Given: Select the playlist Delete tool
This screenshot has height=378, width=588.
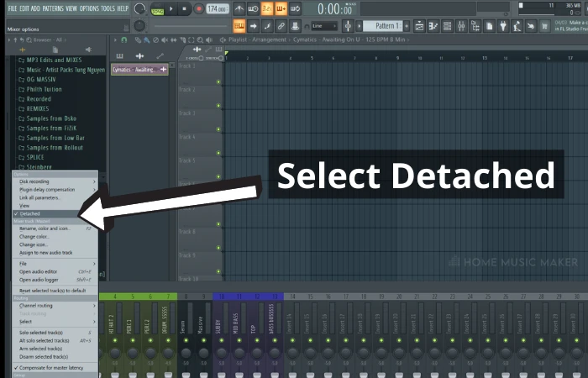Looking at the screenshot, I should point(155,39).
